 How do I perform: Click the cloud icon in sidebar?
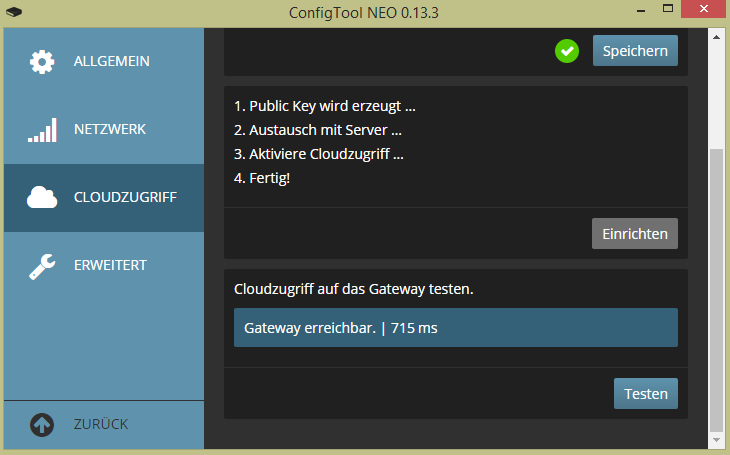[x=42, y=198]
